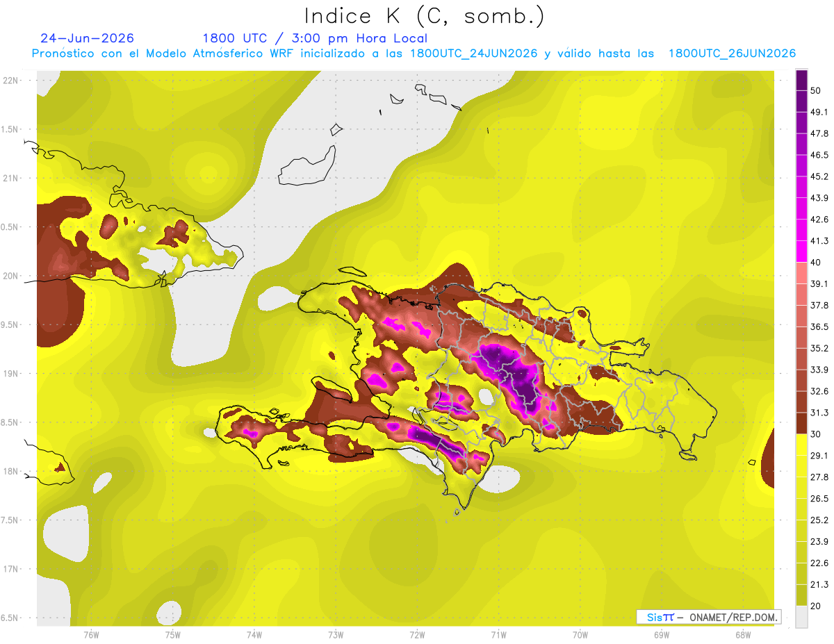
Task: Click the "36.5" value on the color scale
Action: (819, 327)
